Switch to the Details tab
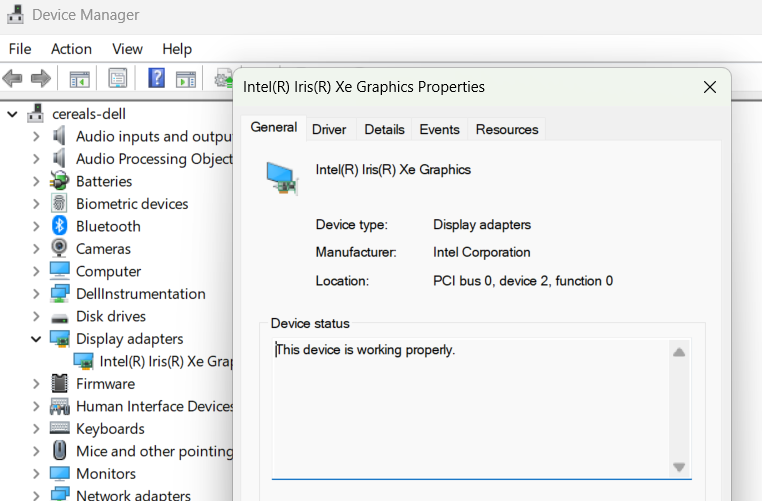The width and height of the screenshot is (762, 501). 384,129
